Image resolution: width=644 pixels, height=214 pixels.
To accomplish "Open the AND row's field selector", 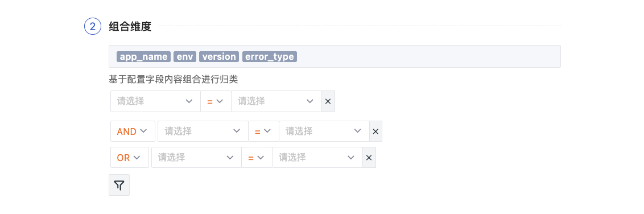I will pos(203,131).
